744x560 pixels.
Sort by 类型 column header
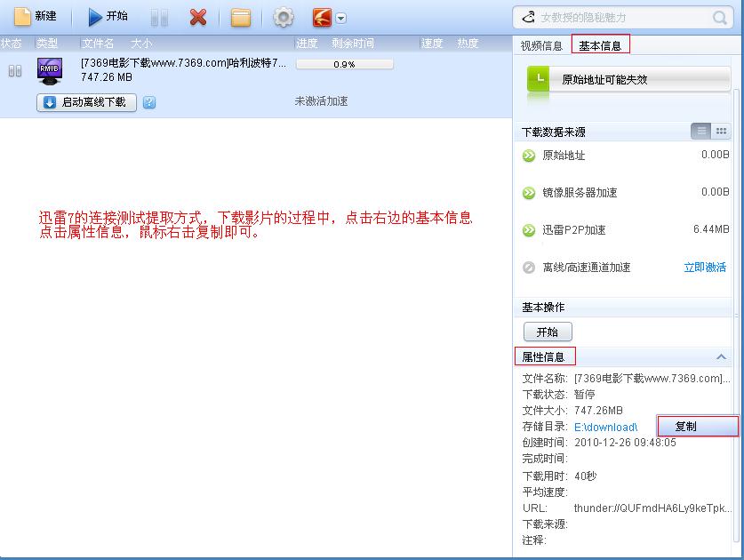pyautogui.click(x=47, y=44)
